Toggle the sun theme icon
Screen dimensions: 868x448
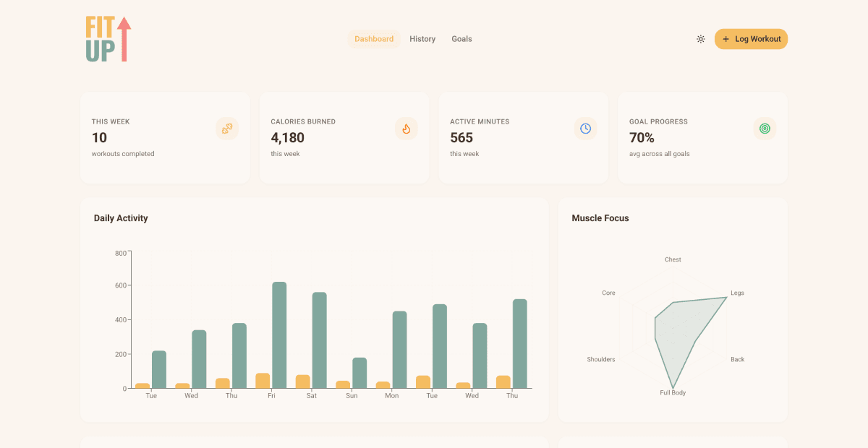[x=700, y=39]
